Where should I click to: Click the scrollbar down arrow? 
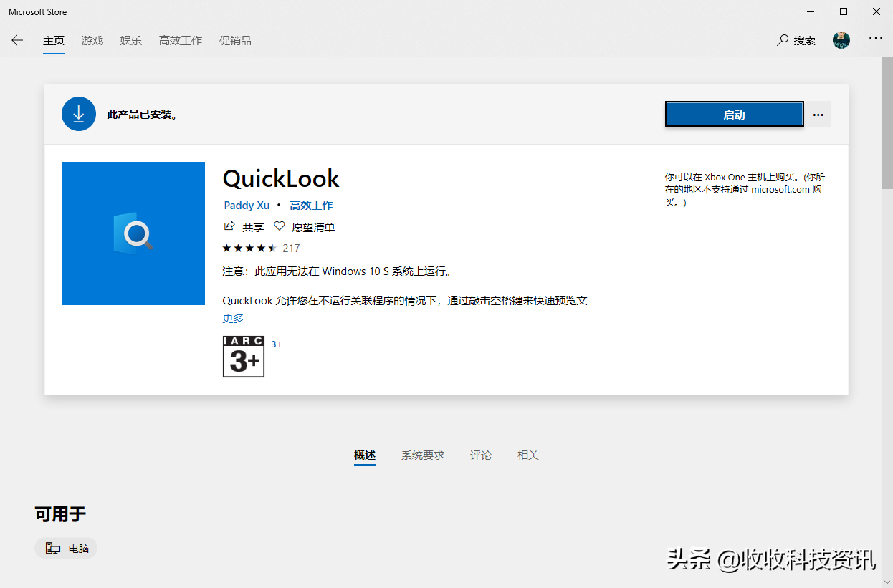(x=887, y=582)
